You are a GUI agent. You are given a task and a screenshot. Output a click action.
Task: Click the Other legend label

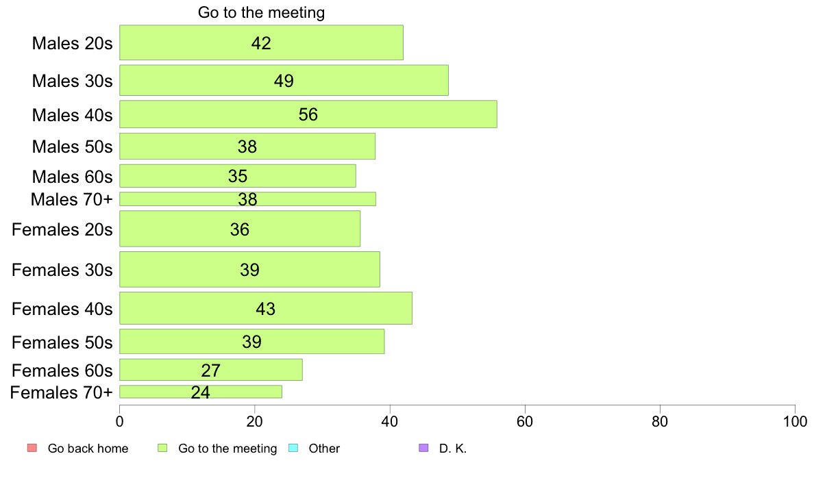[324, 449]
